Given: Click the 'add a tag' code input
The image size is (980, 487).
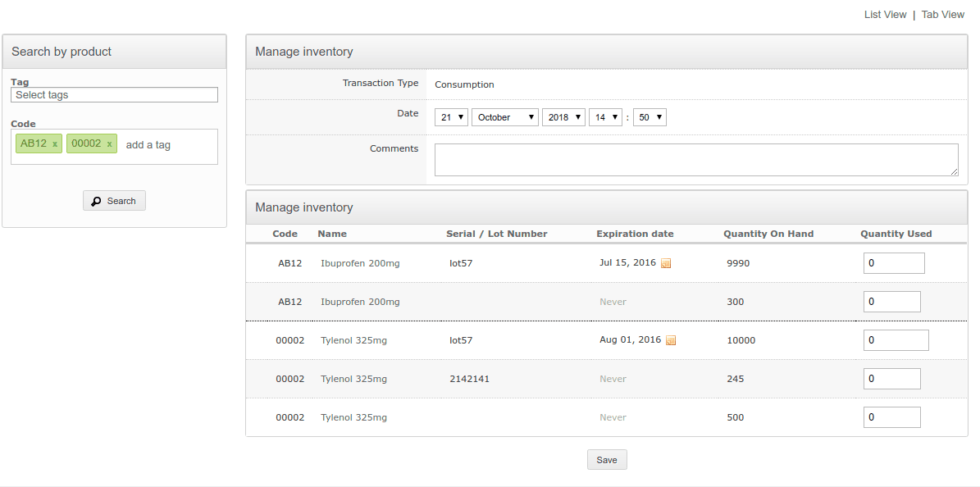Looking at the screenshot, I should [148, 145].
